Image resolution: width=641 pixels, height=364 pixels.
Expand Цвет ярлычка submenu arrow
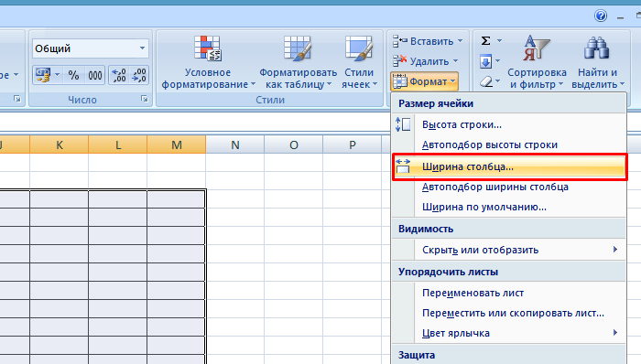[615, 333]
